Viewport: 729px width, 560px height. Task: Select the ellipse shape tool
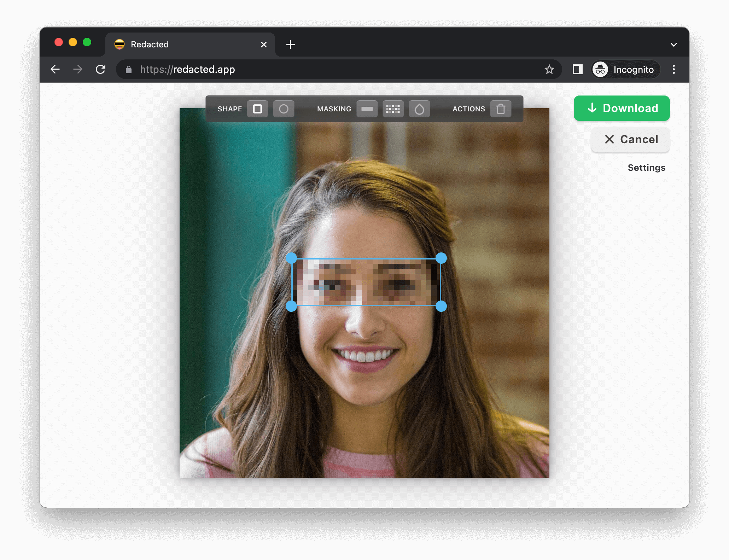[284, 109]
